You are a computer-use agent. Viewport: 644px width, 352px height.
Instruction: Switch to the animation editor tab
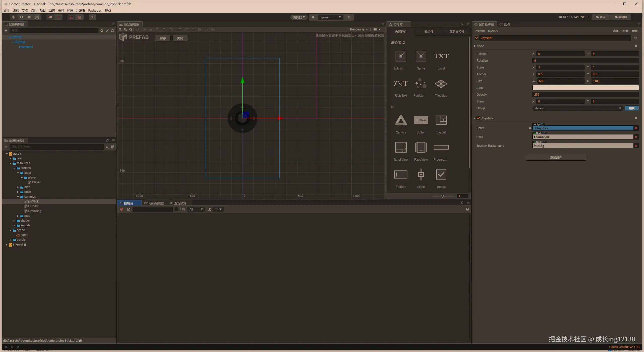click(154, 203)
